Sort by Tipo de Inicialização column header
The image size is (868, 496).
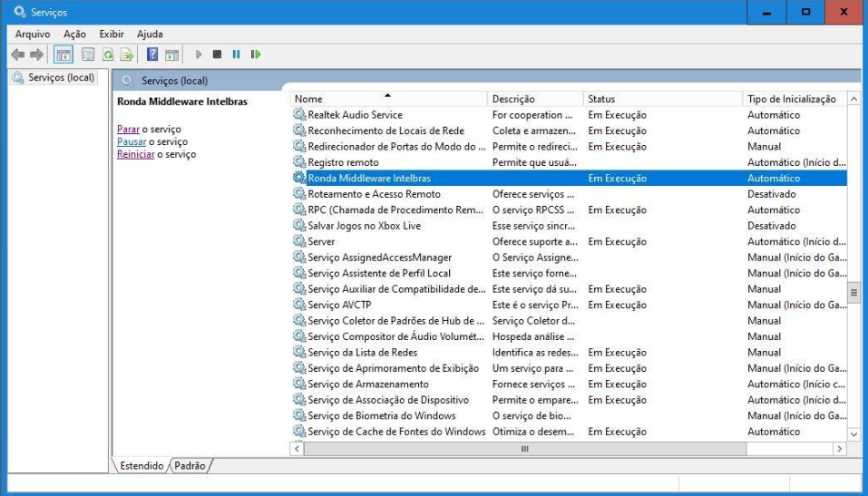791,99
